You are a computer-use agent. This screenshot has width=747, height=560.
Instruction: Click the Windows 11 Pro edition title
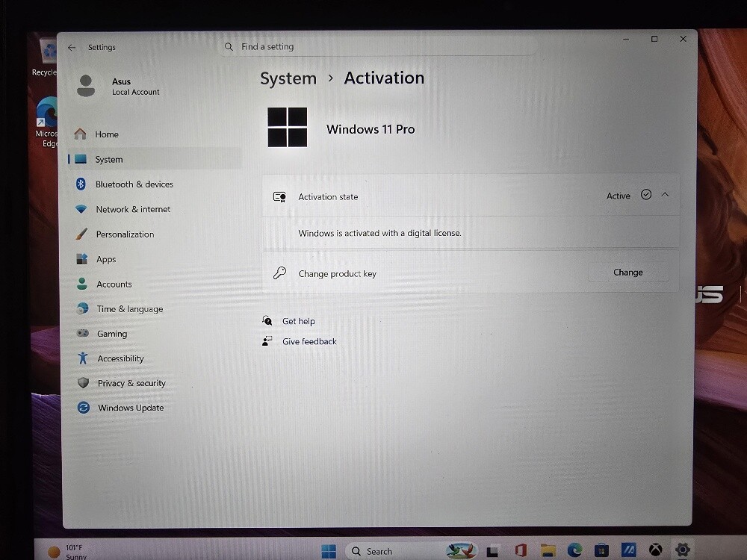click(371, 129)
